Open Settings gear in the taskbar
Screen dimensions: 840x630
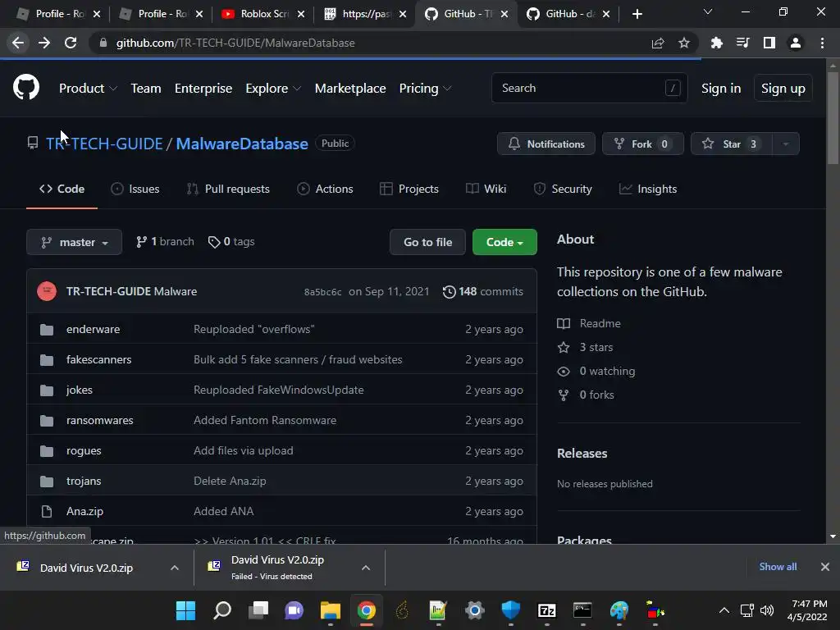click(x=475, y=610)
